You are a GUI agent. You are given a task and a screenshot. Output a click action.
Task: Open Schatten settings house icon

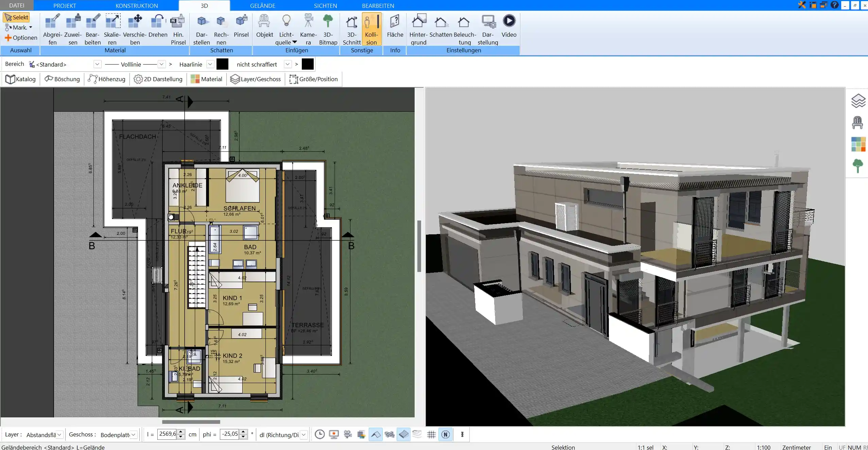coord(440,26)
